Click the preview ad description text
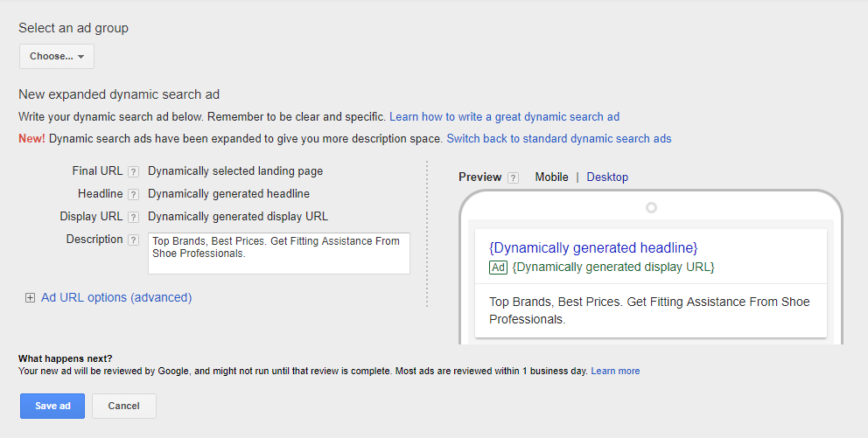The height and width of the screenshot is (438, 868). point(649,310)
